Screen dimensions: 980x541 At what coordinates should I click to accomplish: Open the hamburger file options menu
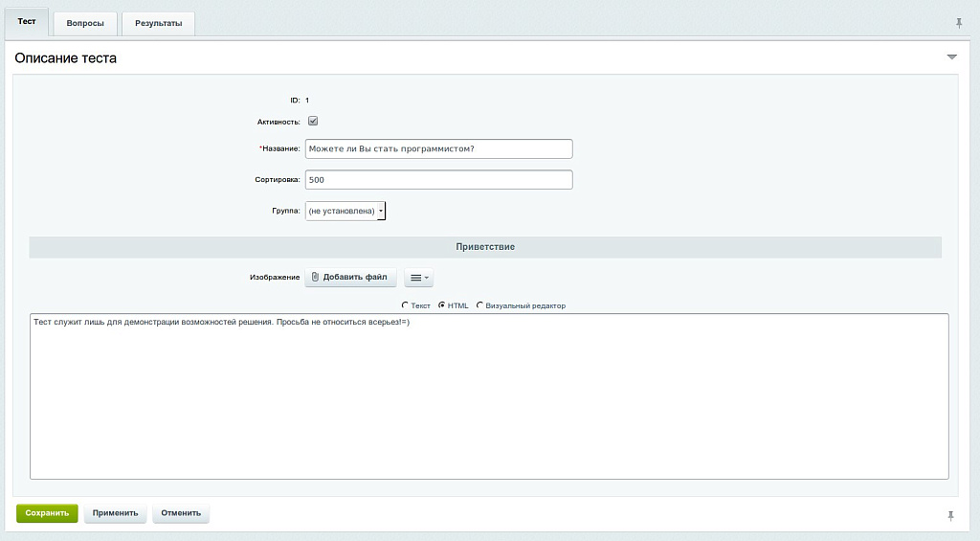tap(418, 278)
